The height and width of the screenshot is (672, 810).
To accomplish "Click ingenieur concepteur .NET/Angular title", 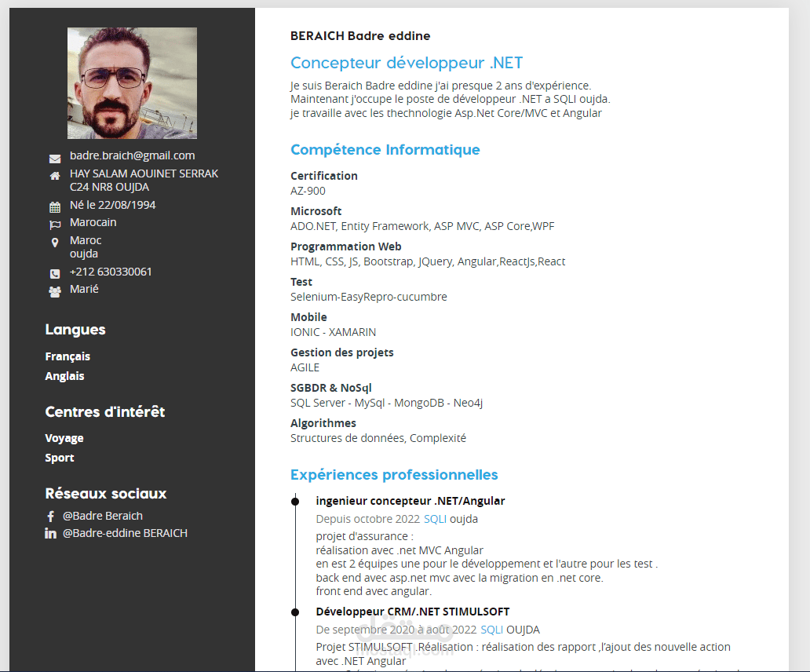I will pos(410,501).
